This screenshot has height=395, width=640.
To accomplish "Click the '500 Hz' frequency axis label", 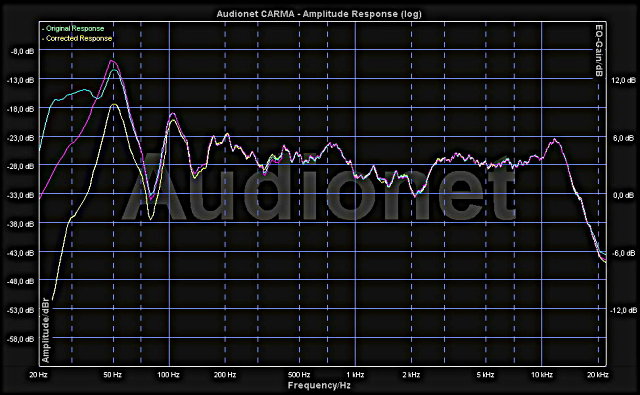I will [299, 375].
